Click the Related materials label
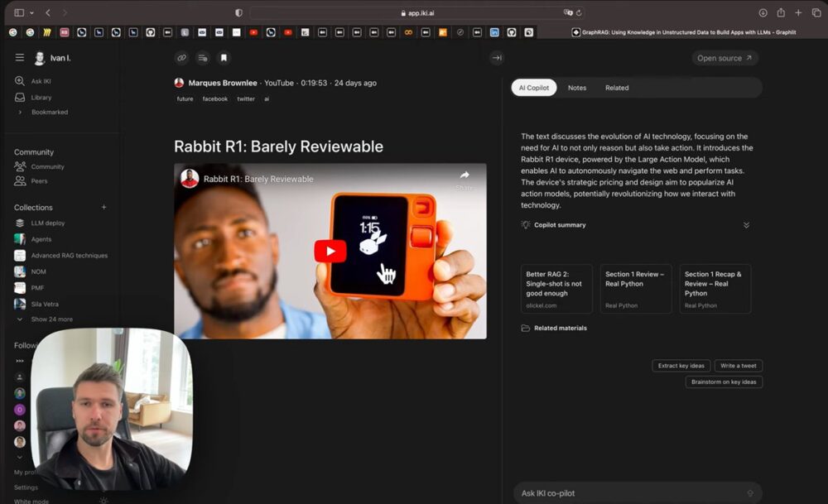This screenshot has width=828, height=504. tap(561, 328)
